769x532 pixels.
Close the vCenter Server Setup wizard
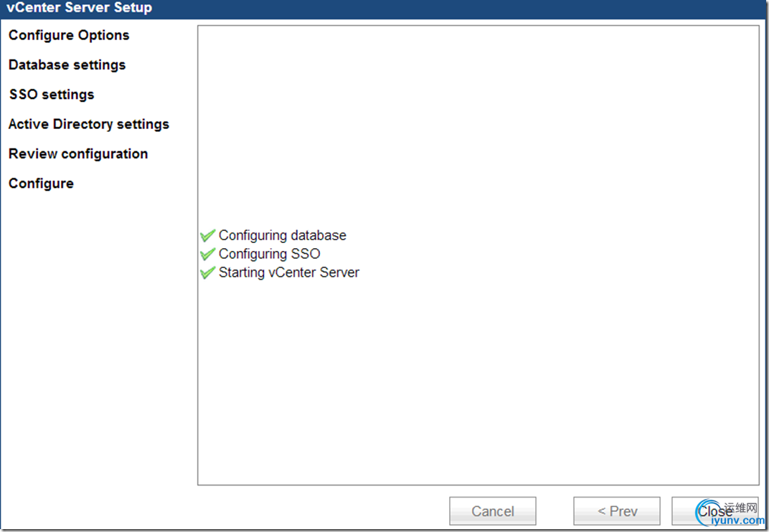(714, 511)
